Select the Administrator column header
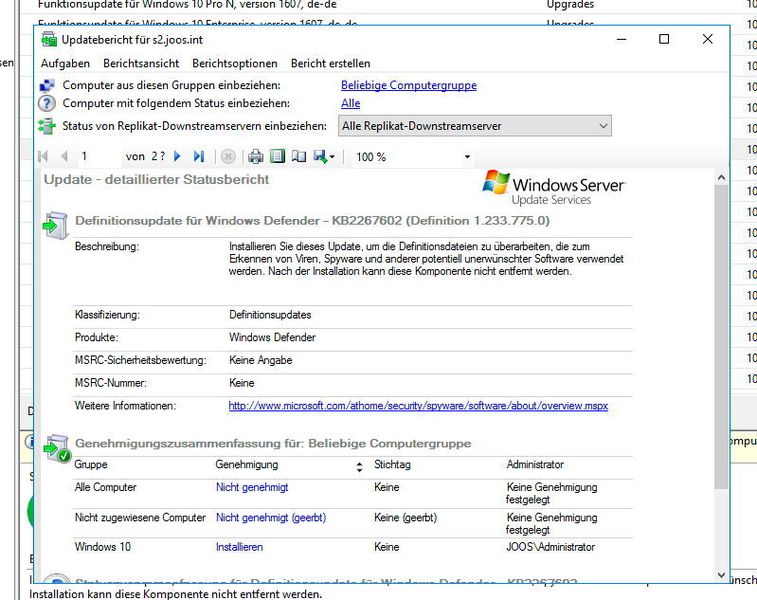 click(535, 464)
